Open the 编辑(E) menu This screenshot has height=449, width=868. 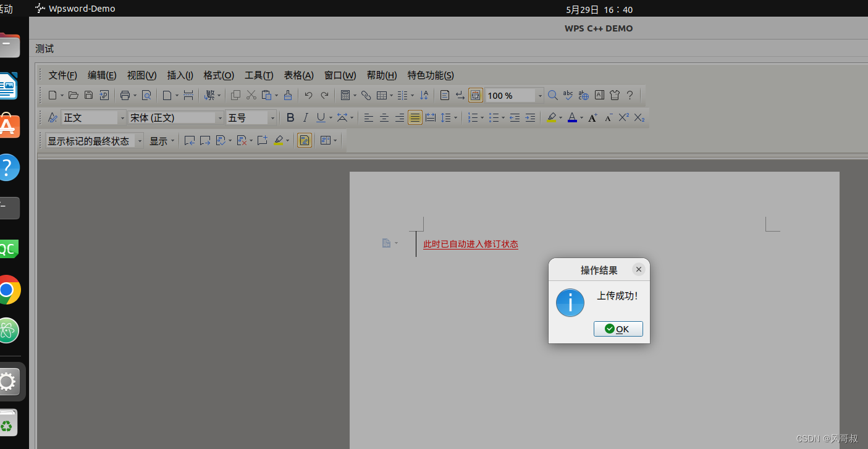click(102, 75)
